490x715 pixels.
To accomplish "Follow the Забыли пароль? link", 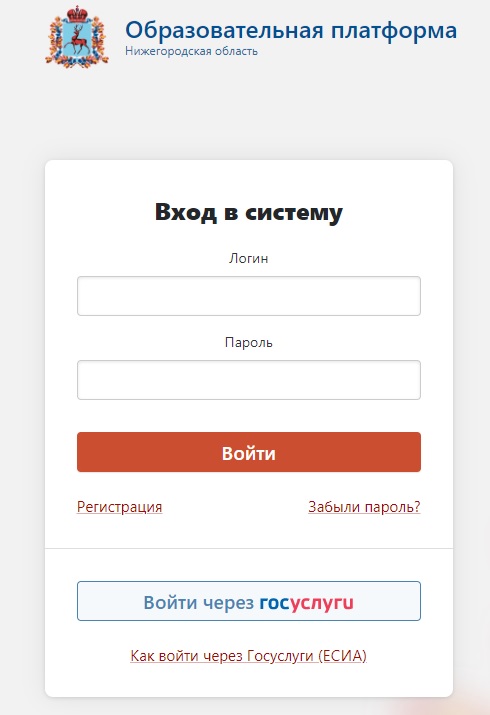I will 364,507.
